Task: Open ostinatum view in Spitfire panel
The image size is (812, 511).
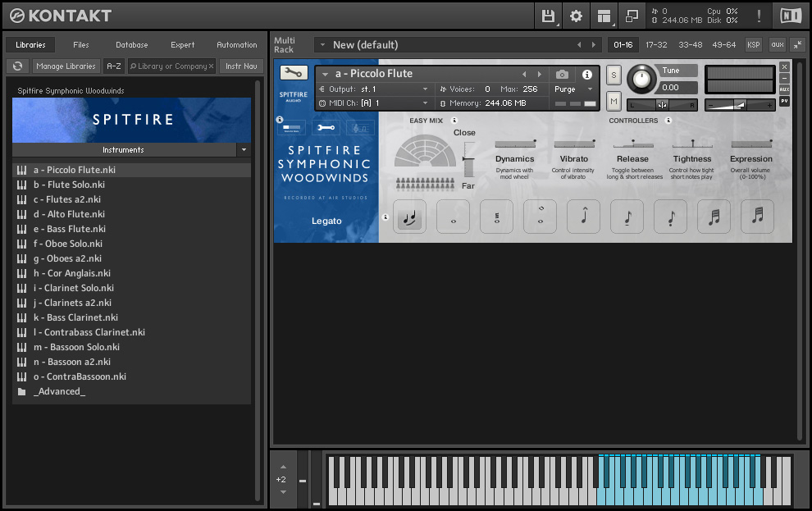Action: point(360,127)
